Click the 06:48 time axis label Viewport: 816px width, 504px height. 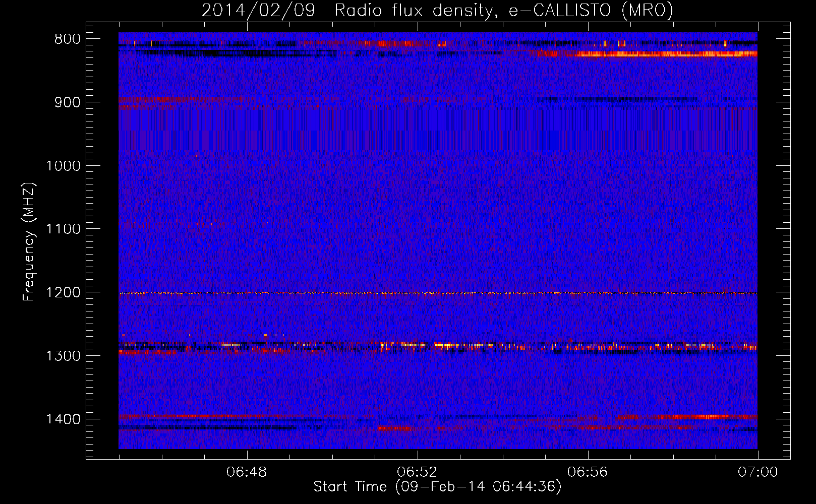pyautogui.click(x=247, y=472)
